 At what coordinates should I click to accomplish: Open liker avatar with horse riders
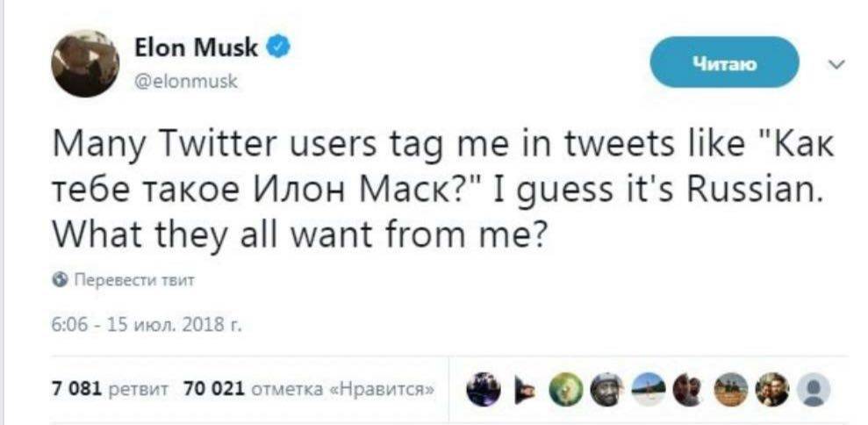click(731, 390)
